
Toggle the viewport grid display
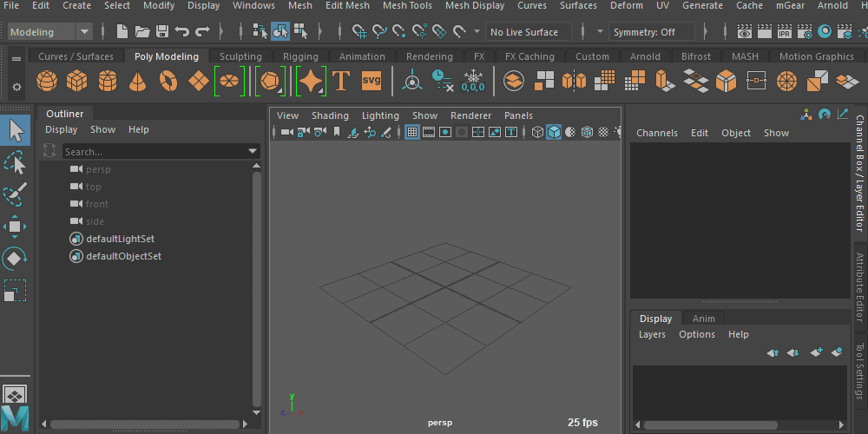click(412, 133)
